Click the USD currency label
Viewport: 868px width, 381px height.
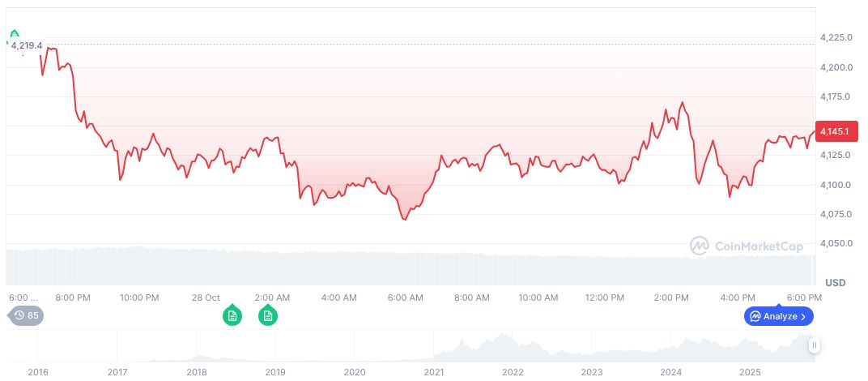click(835, 283)
